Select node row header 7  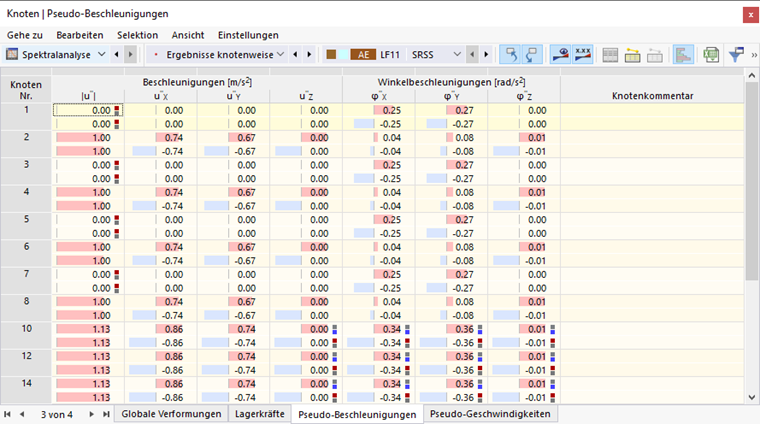coord(26,281)
